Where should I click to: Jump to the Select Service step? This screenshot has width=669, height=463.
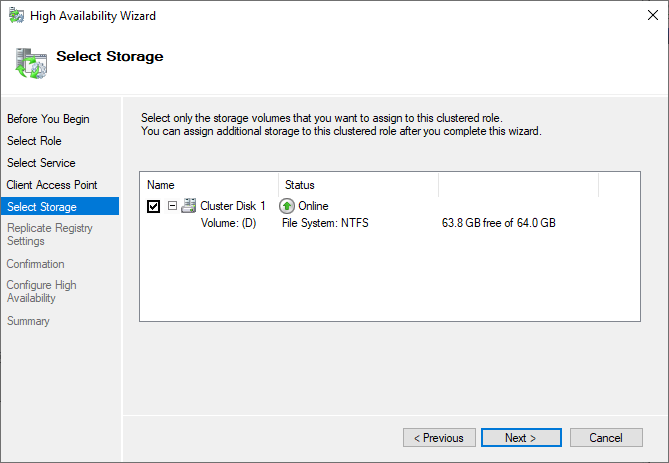point(41,163)
